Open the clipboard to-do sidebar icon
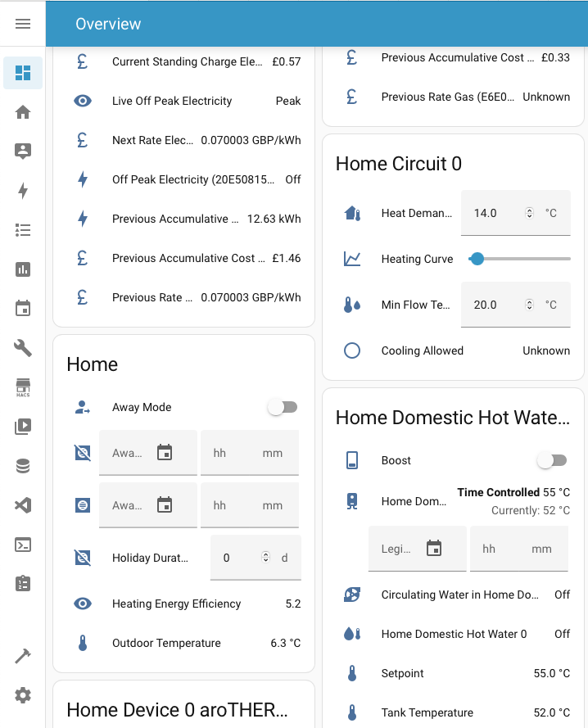The width and height of the screenshot is (588, 728). (x=23, y=584)
